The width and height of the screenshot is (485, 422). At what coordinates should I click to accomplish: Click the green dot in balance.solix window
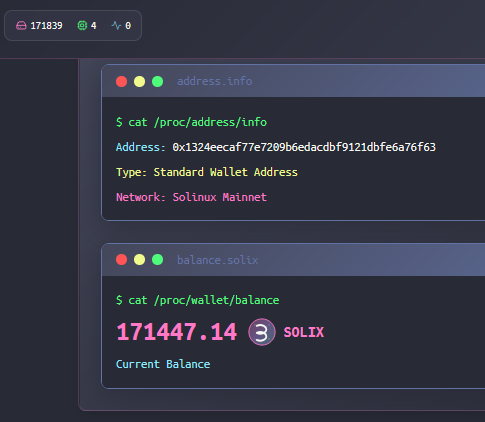157,260
